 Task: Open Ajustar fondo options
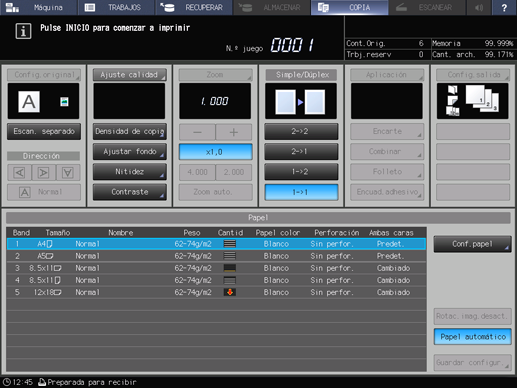click(130, 152)
